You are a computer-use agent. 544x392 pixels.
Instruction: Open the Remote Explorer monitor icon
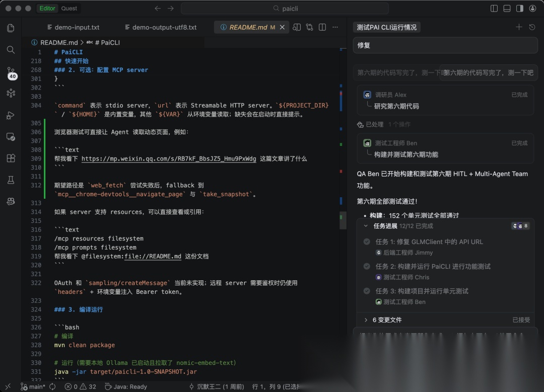[x=11, y=136]
